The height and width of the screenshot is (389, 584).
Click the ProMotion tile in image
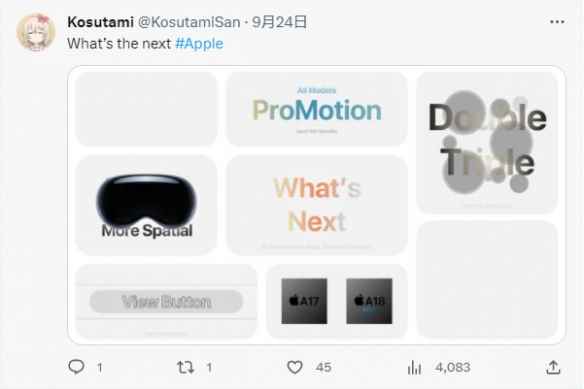[317, 109]
